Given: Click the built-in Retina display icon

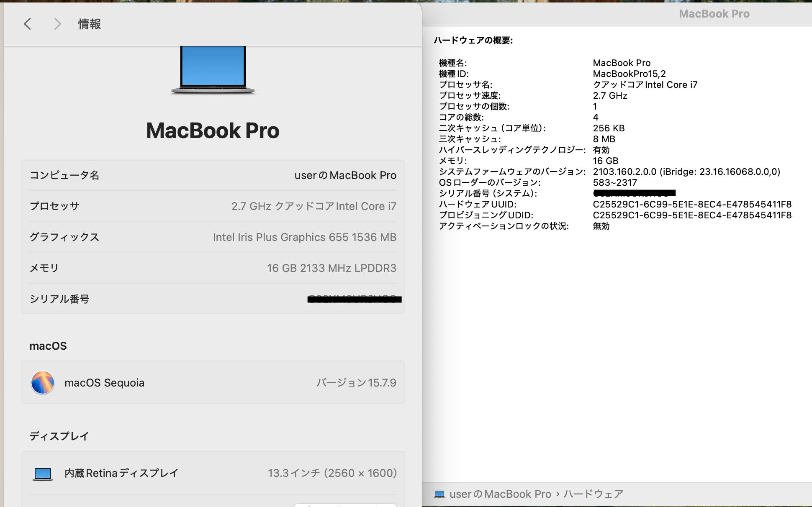Looking at the screenshot, I should (x=43, y=474).
